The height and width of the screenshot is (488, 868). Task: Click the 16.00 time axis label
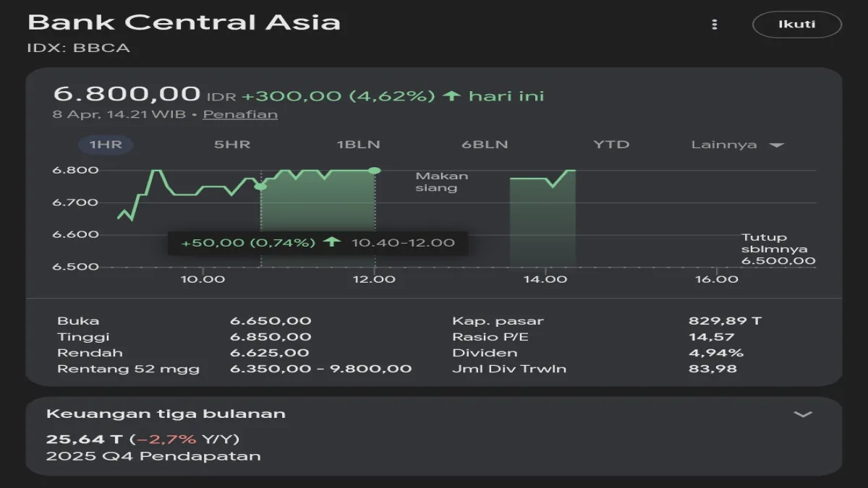point(715,278)
